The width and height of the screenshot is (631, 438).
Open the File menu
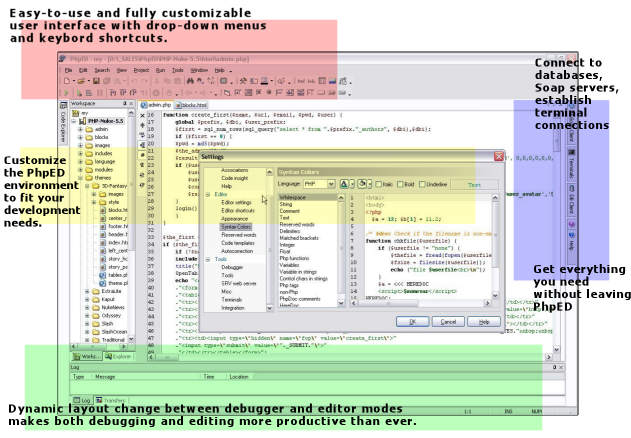tap(68, 70)
